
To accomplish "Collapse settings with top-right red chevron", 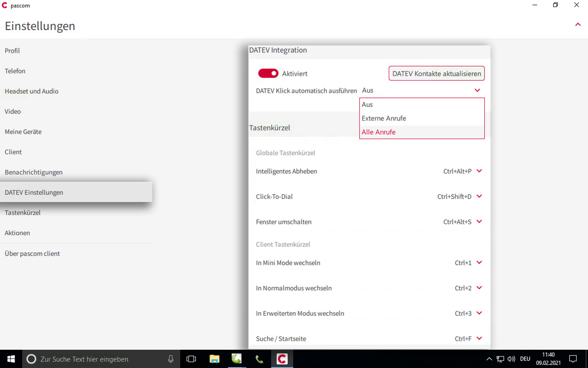I will point(578,24).
